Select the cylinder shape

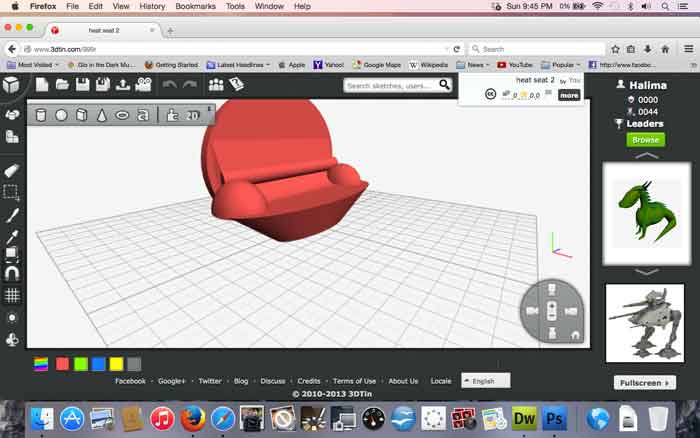click(41, 115)
